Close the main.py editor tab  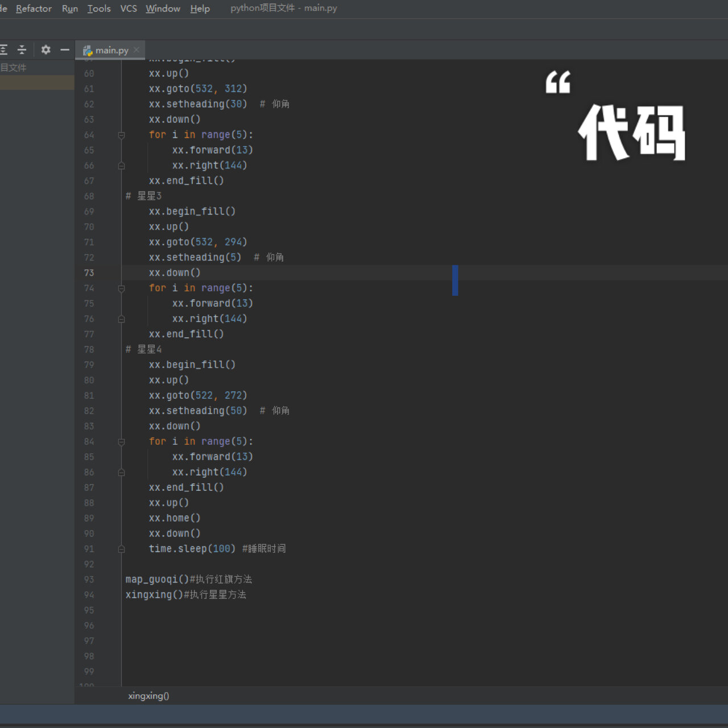[136, 50]
